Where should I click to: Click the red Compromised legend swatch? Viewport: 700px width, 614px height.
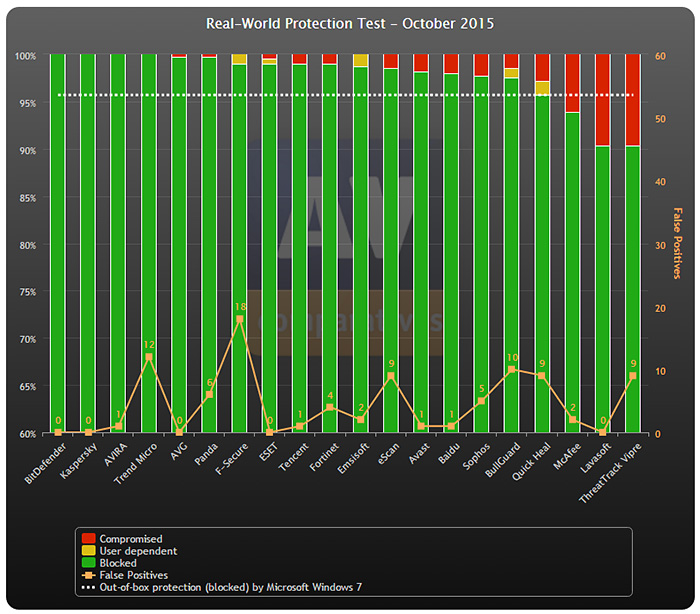coord(89,539)
